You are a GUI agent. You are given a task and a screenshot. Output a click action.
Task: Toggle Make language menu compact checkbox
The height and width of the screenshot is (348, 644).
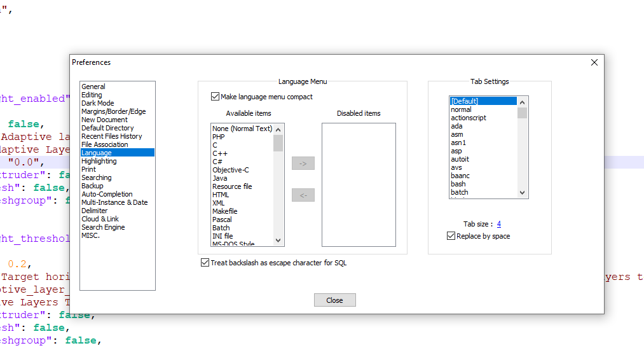coord(215,97)
